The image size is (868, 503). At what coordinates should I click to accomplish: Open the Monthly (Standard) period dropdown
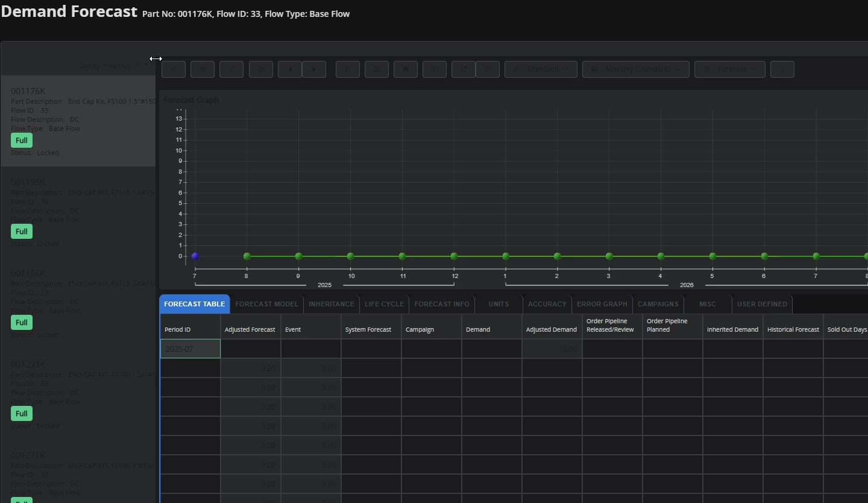tap(636, 69)
